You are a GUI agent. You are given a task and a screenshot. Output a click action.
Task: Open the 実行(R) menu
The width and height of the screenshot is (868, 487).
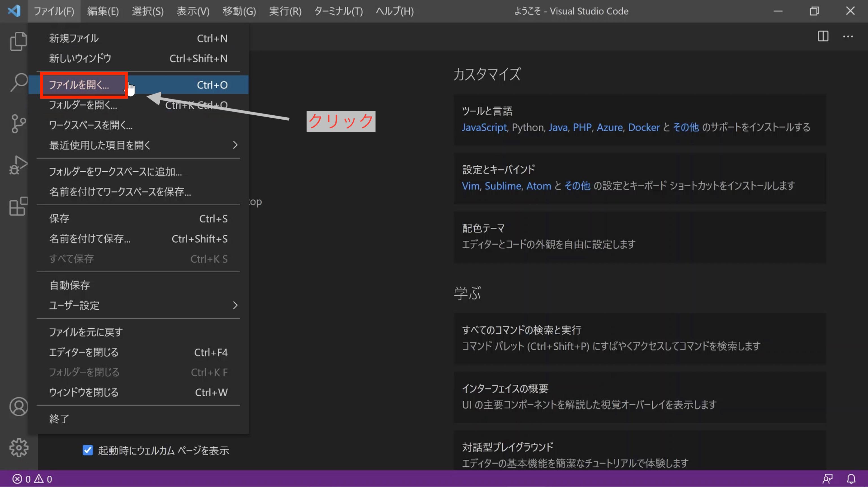pos(285,11)
